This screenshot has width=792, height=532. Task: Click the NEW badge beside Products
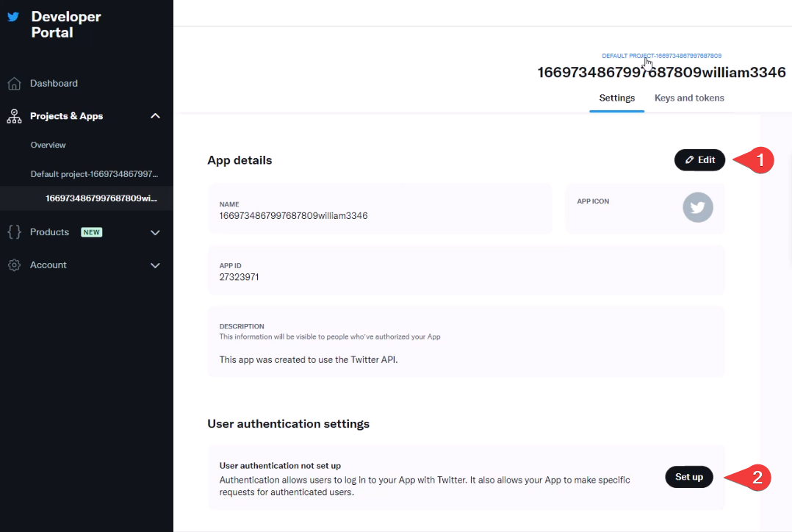pos(91,232)
